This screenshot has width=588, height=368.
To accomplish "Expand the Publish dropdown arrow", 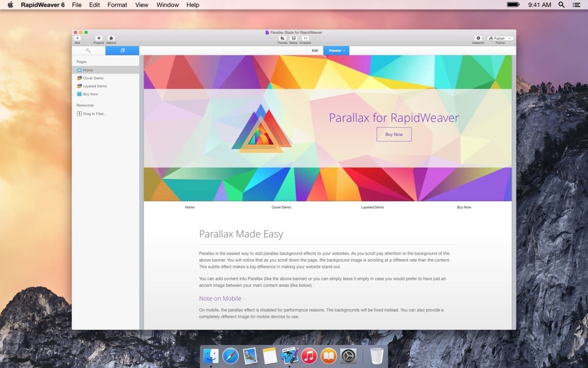I will click(x=510, y=38).
